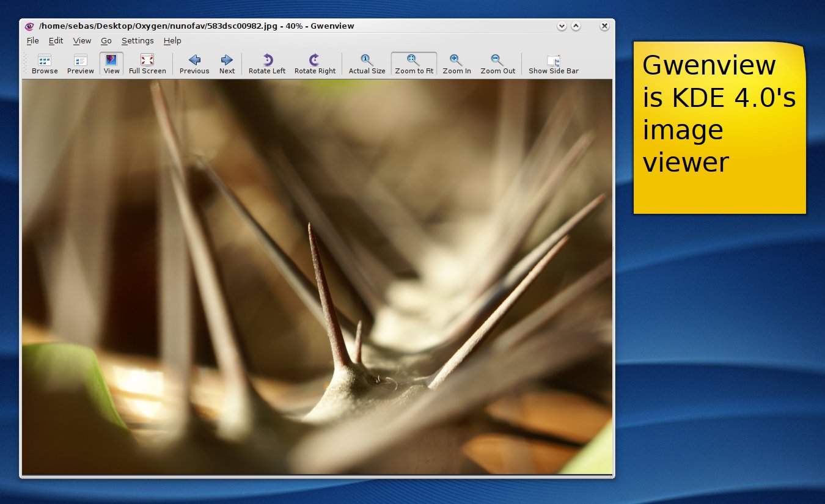The width and height of the screenshot is (825, 504).
Task: Show image at Actual Size
Action: click(x=367, y=64)
